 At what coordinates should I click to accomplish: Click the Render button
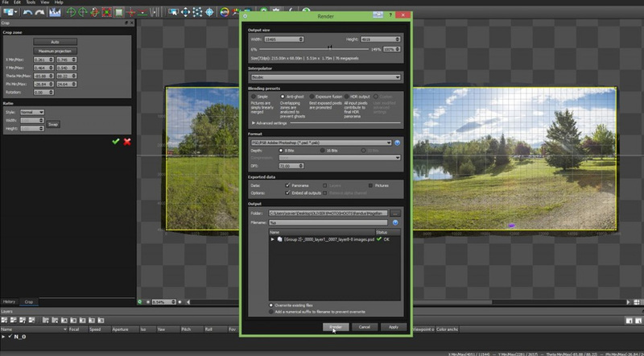pyautogui.click(x=336, y=327)
